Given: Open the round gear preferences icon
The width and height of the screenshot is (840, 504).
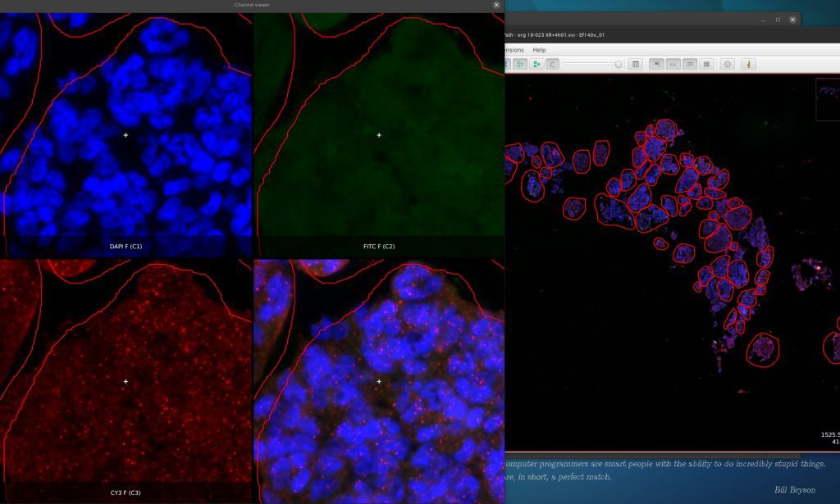Looking at the screenshot, I should point(728,64).
